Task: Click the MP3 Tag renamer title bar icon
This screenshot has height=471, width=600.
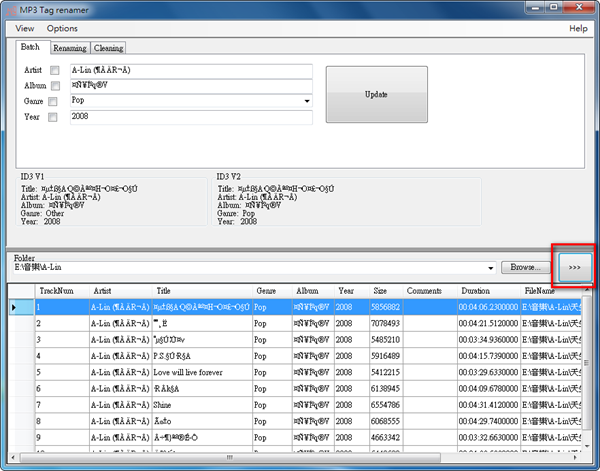Action: coord(10,9)
